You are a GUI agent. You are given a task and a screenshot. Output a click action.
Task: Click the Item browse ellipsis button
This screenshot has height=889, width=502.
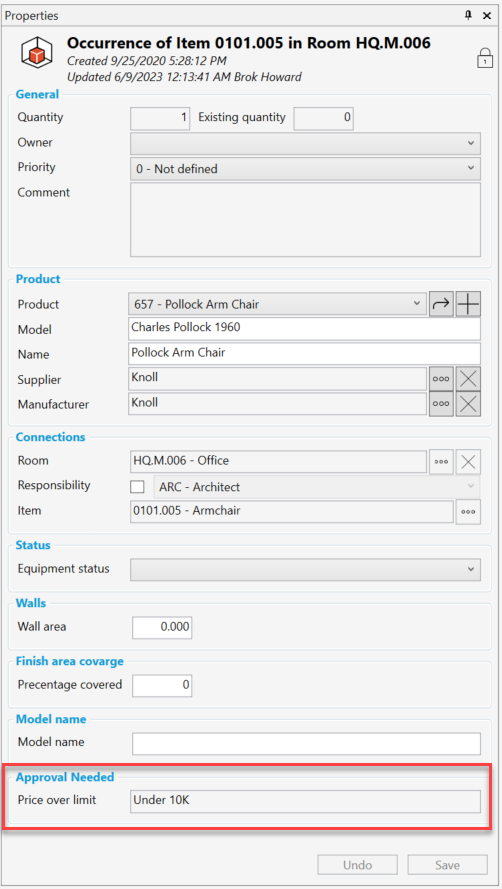point(469,512)
